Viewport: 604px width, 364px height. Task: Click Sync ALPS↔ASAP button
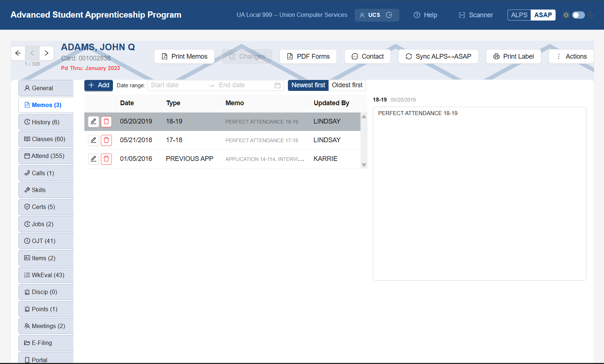[x=438, y=56]
